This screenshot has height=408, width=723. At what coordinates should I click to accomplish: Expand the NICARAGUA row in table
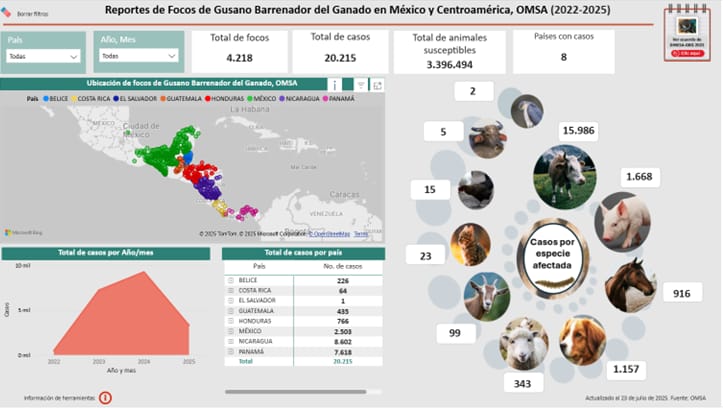tap(232, 342)
